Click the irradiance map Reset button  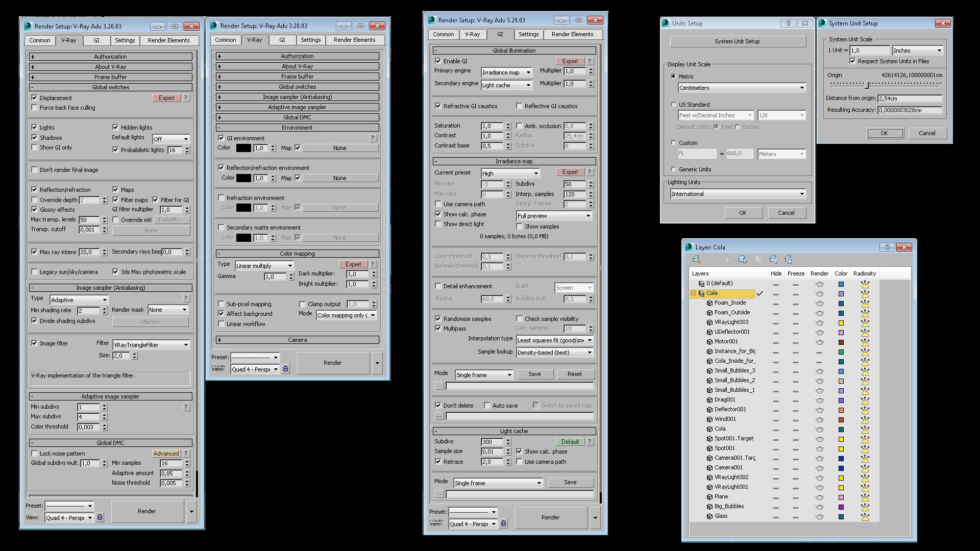[575, 374]
